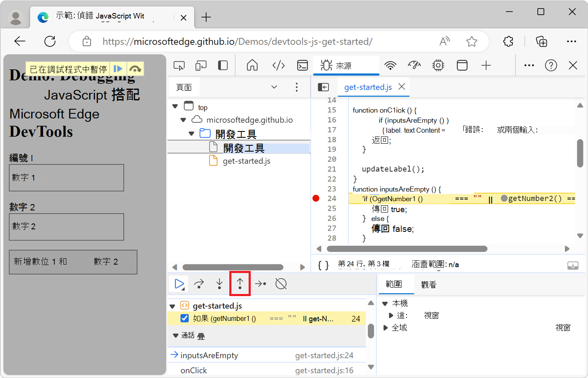Open the Application tool icon
This screenshot has height=378, width=588.
coord(462,66)
